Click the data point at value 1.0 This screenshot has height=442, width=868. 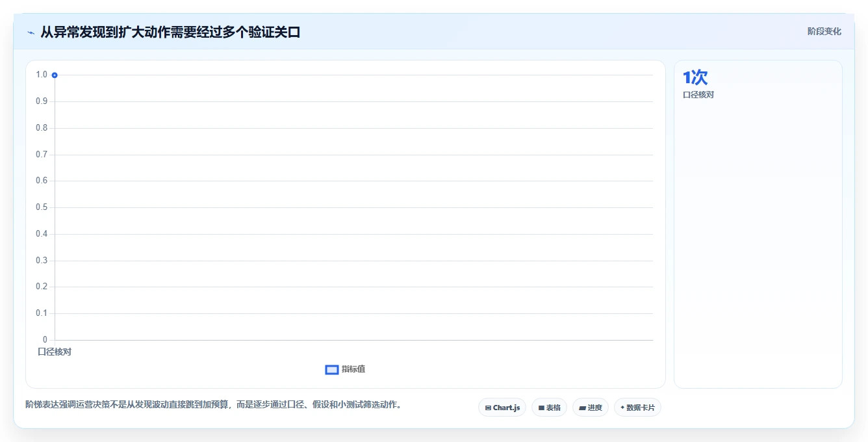click(55, 75)
